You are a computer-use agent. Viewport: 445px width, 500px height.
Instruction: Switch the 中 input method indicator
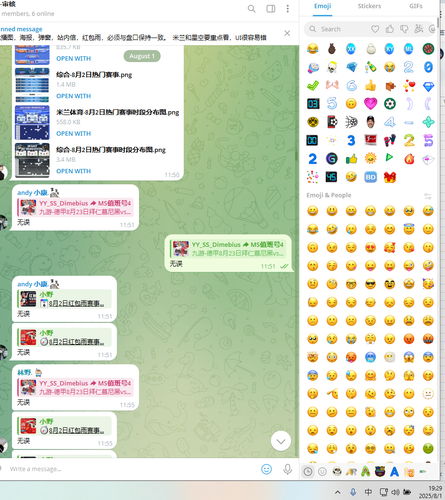tap(368, 492)
